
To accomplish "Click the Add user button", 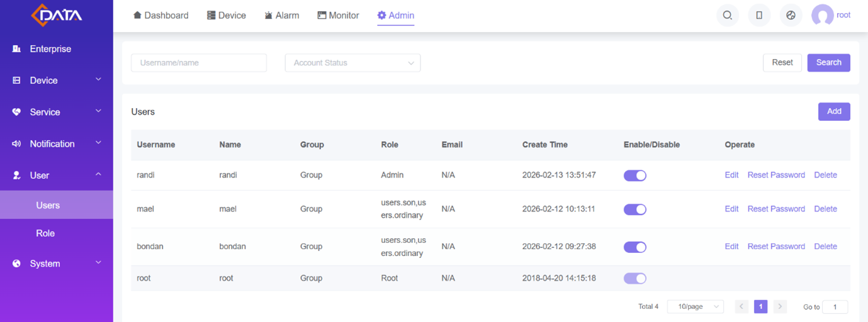I will [x=833, y=111].
